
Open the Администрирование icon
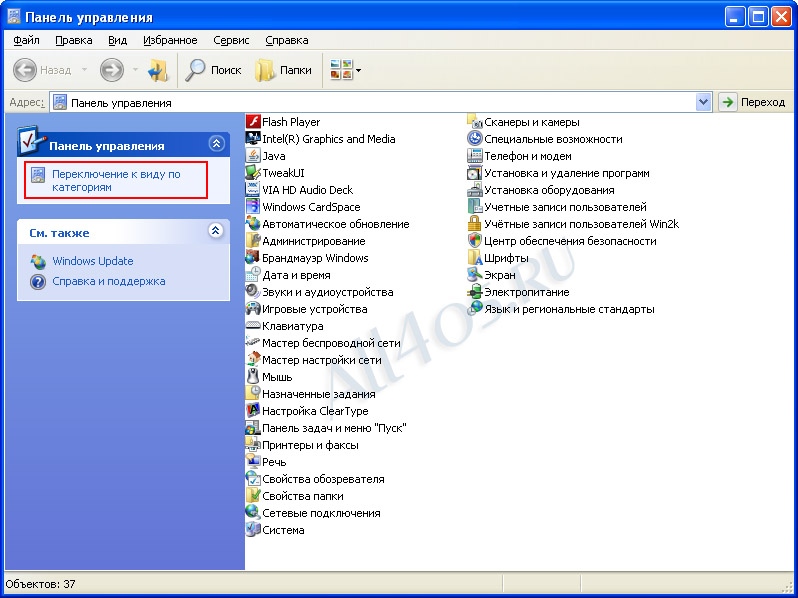tap(253, 241)
